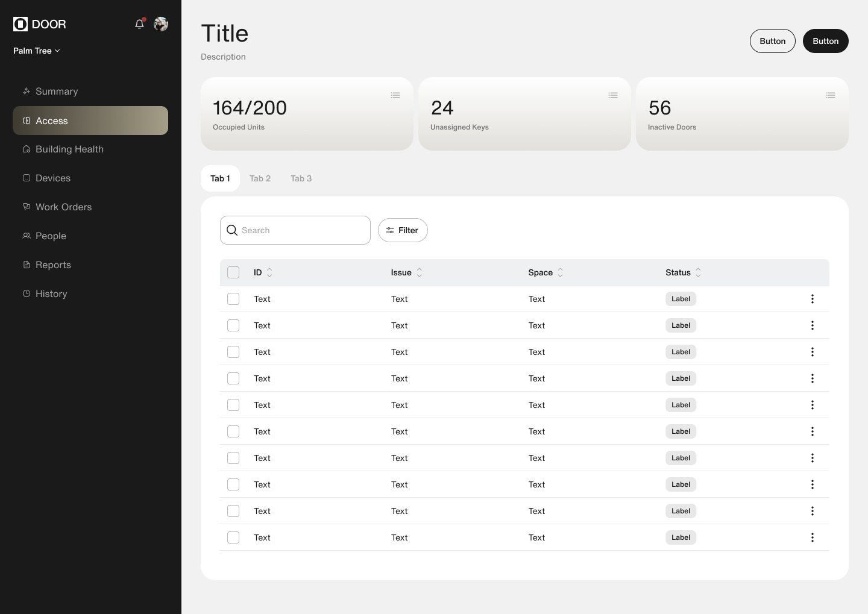Click the 56 inactive doors value
This screenshot has height=614, width=868.
(659, 108)
